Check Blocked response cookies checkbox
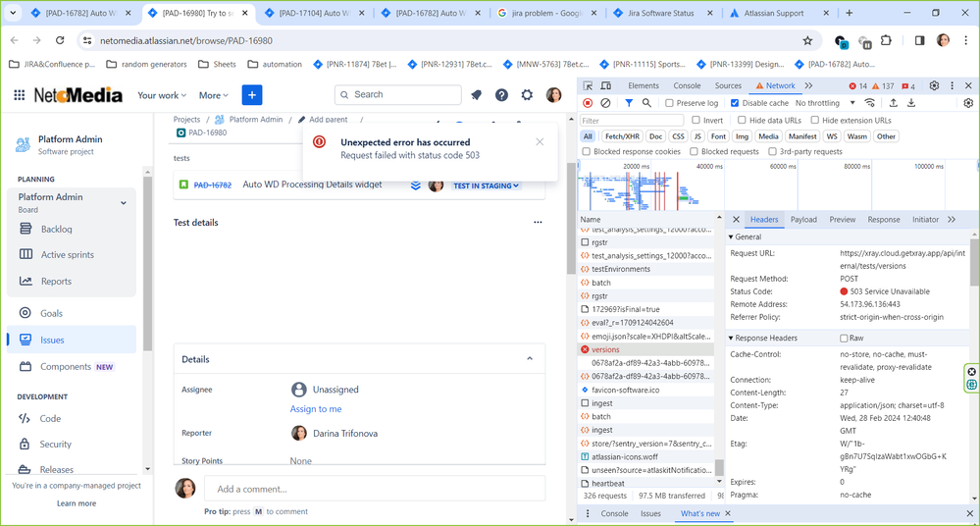Screen dimensions: 980x526 point(587,151)
